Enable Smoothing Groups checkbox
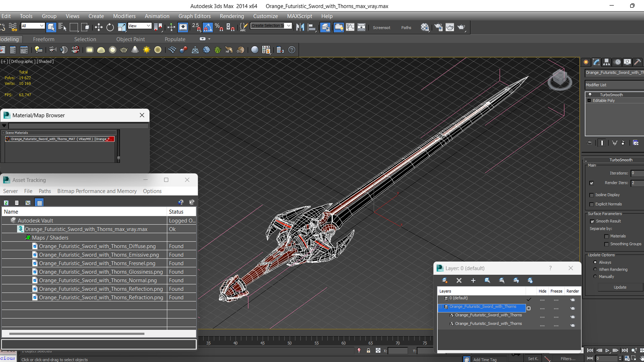Viewport: 644px width, 362px height. (606, 244)
